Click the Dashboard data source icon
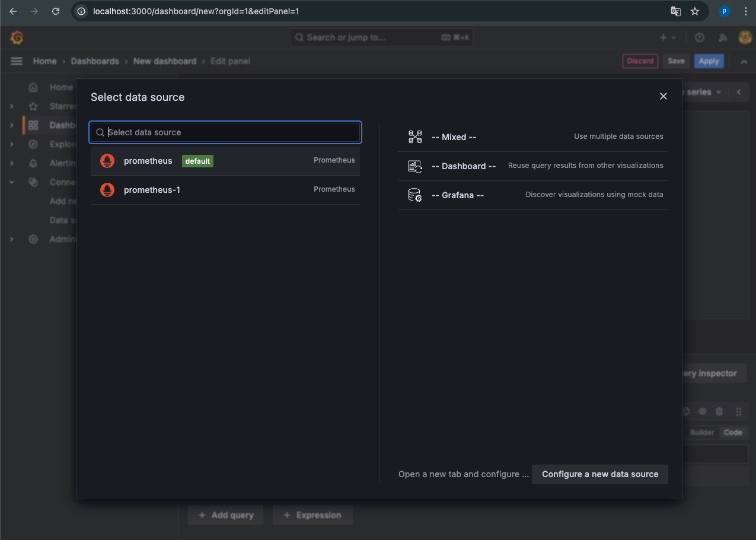Screen dimensions: 756x540 click(x=415, y=166)
